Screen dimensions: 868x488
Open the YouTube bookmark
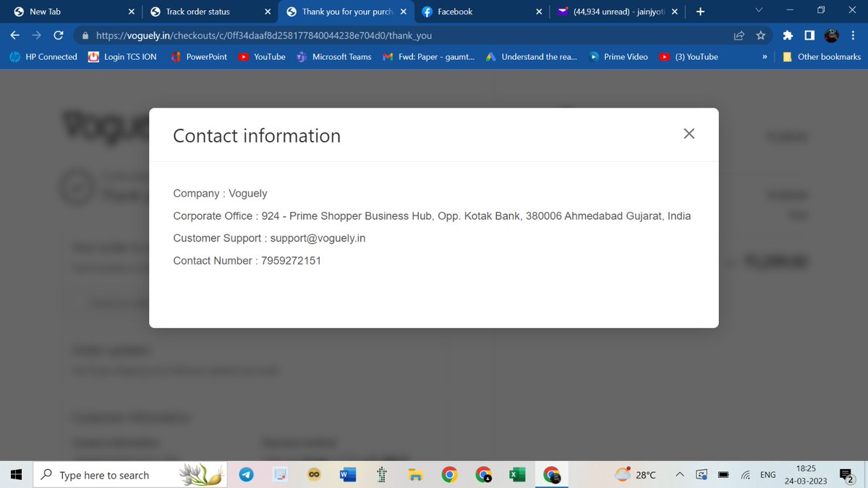click(x=263, y=56)
